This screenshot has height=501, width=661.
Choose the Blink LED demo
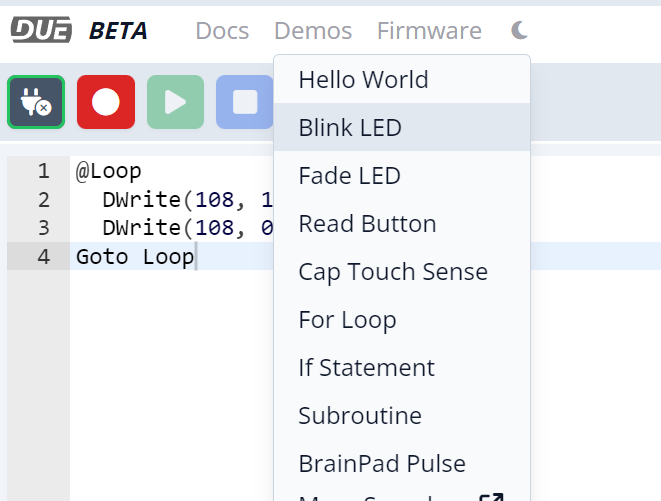coord(349,128)
